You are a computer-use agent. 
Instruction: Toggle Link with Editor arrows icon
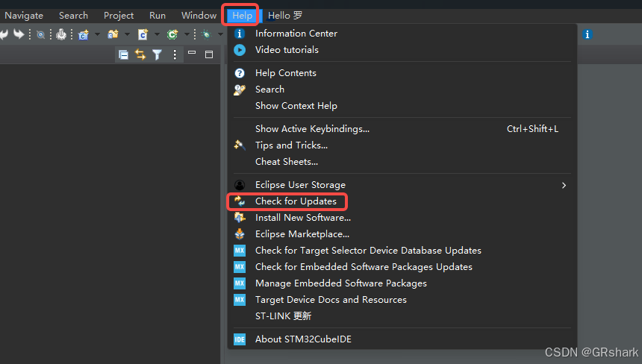click(x=140, y=54)
